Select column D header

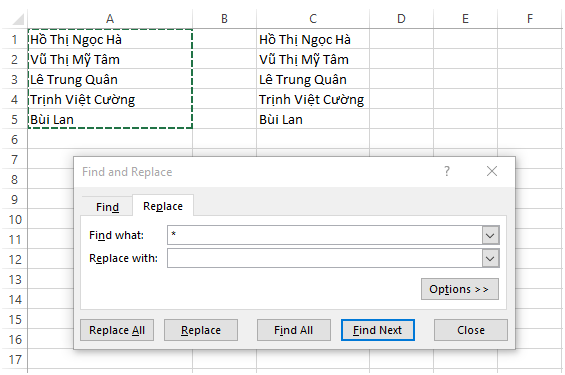coord(401,19)
